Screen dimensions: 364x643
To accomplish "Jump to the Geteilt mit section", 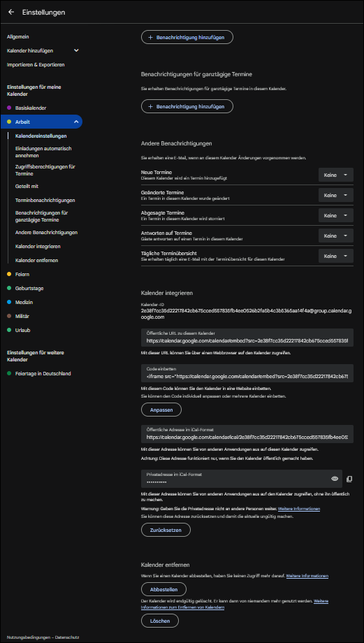I will coord(27,186).
